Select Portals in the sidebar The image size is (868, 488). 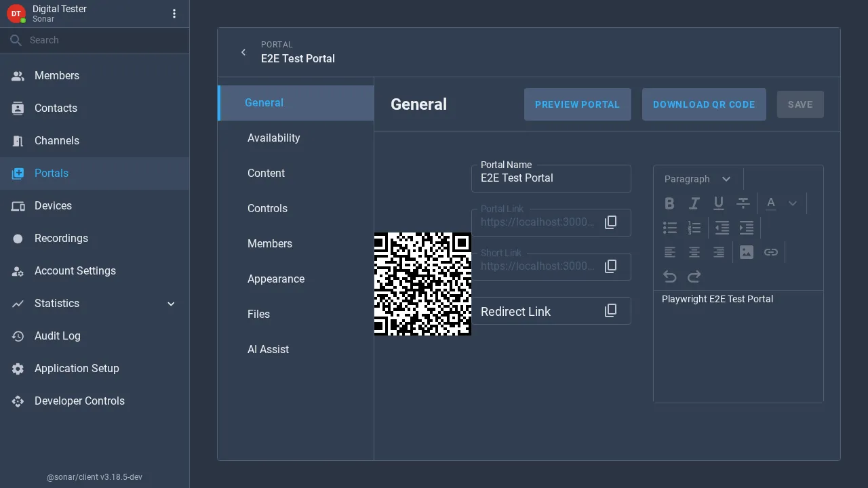point(95,174)
